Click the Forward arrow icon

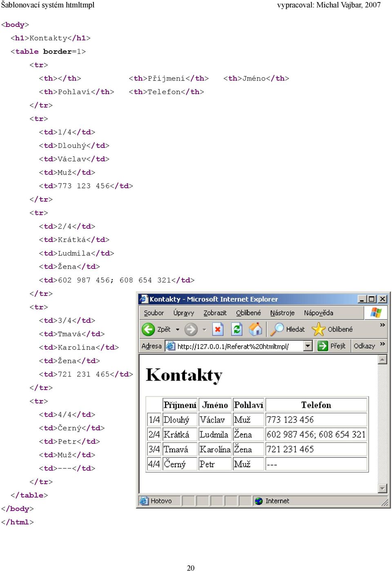click(x=191, y=329)
